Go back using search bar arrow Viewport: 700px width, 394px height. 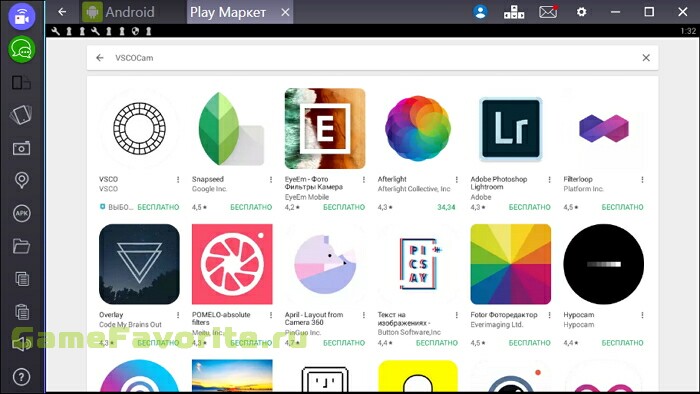[100, 58]
